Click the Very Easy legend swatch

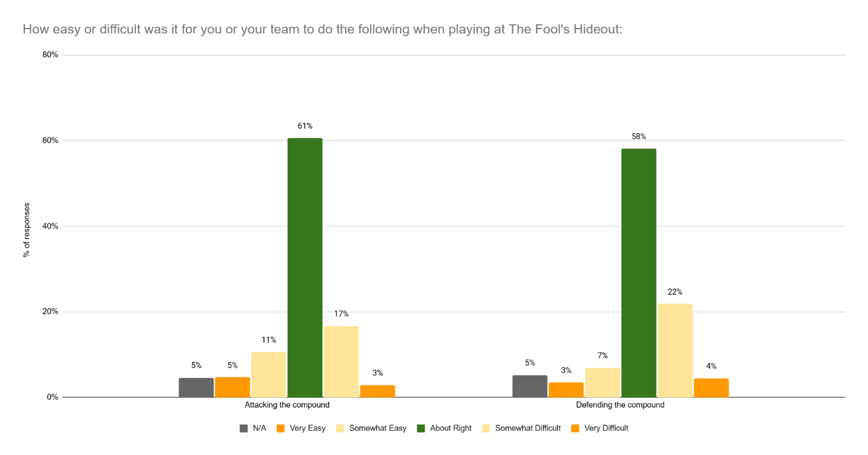click(x=280, y=428)
